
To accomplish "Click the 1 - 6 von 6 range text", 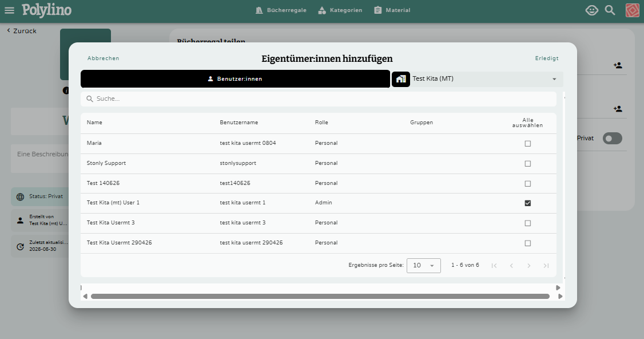I will [465, 265].
